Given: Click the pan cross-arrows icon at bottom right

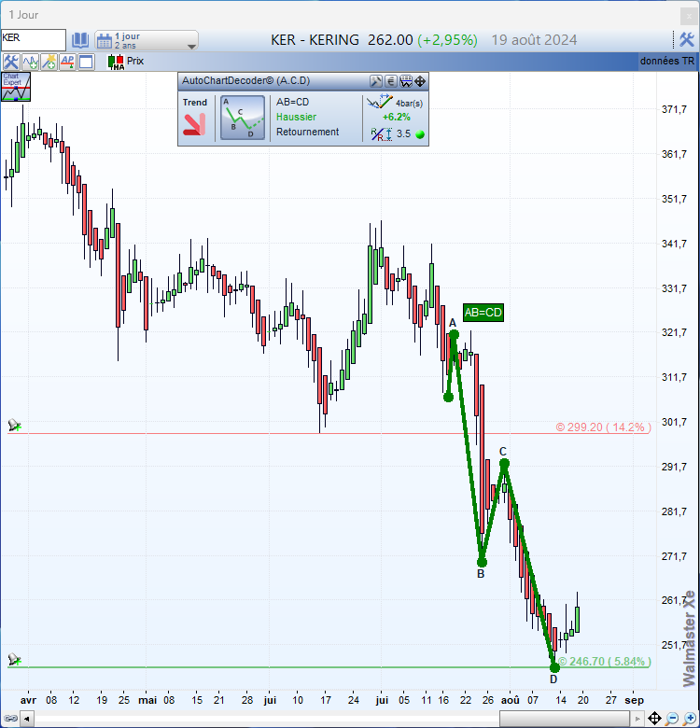Looking at the screenshot, I should pos(654,719).
